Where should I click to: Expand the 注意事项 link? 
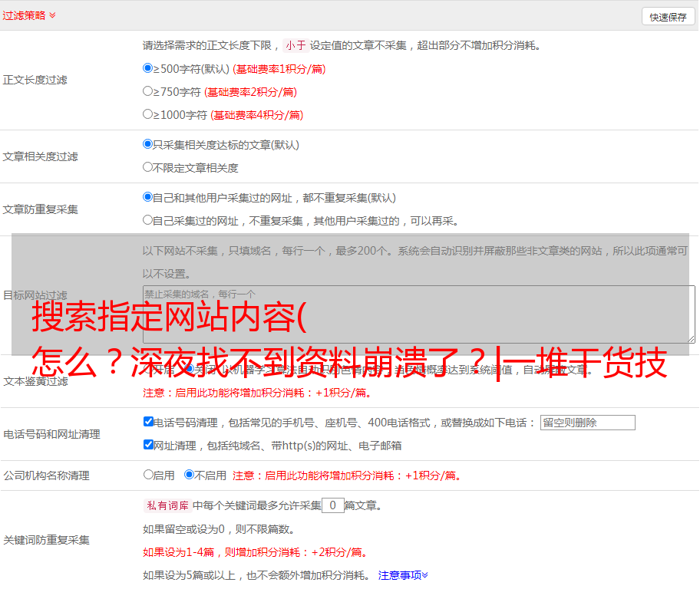(403, 575)
